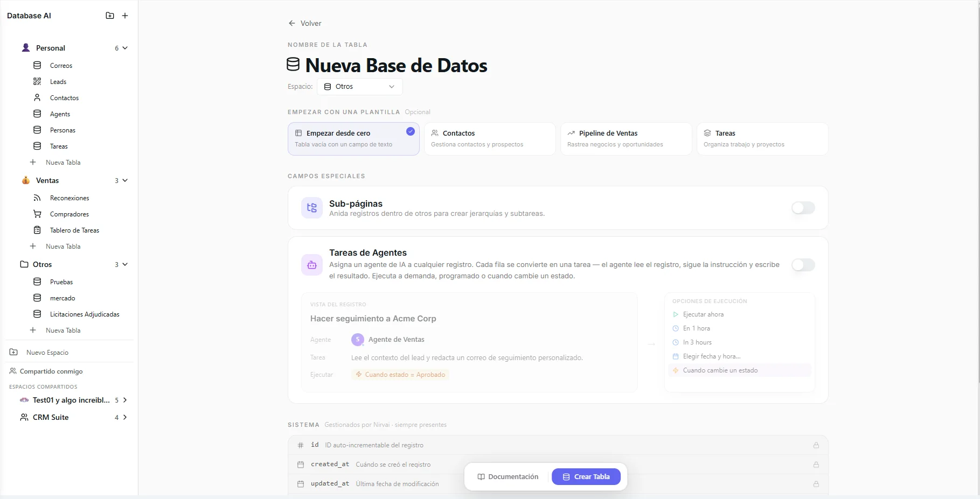
Task: Click the lock icon on the id row
Action: [816, 445]
